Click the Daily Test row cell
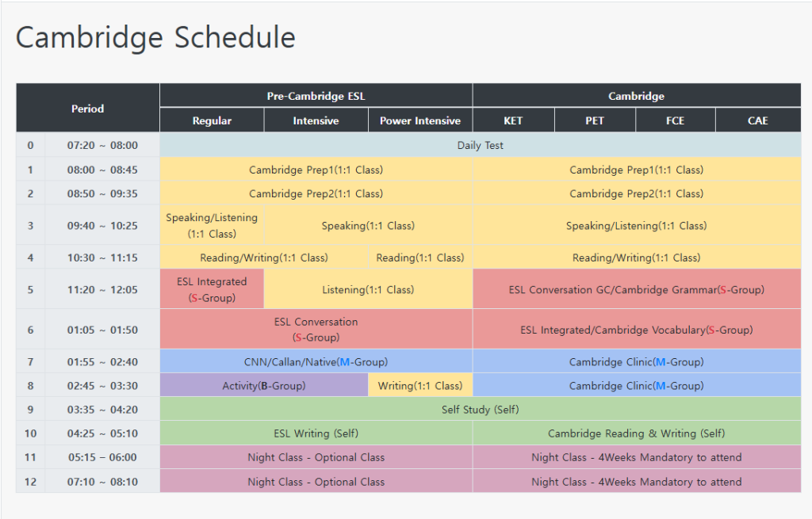The height and width of the screenshot is (519, 812). [480, 145]
